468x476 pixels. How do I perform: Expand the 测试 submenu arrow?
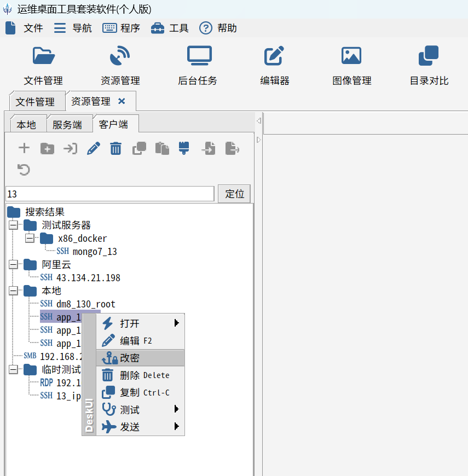click(x=176, y=409)
